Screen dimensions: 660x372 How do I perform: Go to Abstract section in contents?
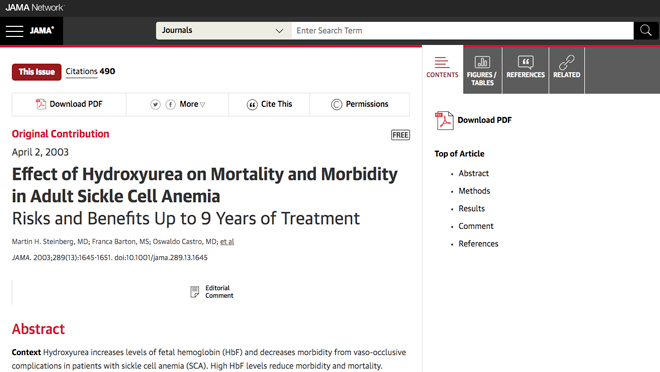pyautogui.click(x=474, y=173)
